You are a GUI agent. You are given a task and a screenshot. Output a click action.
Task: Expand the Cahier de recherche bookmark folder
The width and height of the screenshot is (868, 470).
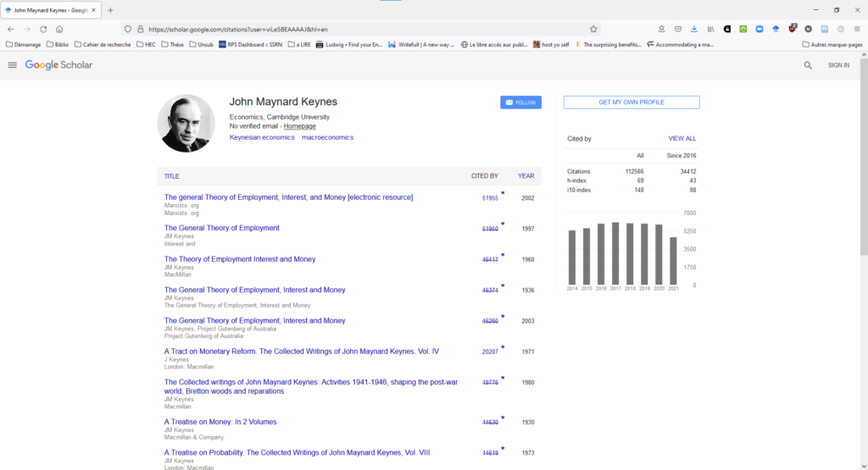tap(103, 44)
